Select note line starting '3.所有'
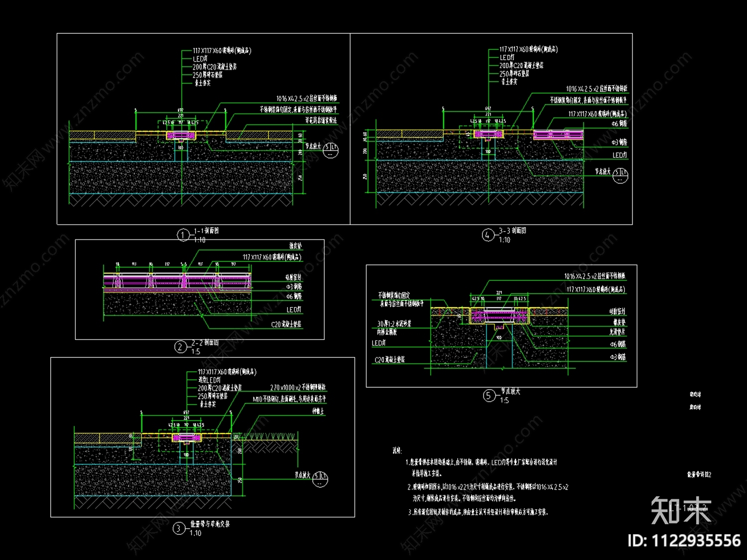The height and width of the screenshot is (560, 747). click(478, 512)
